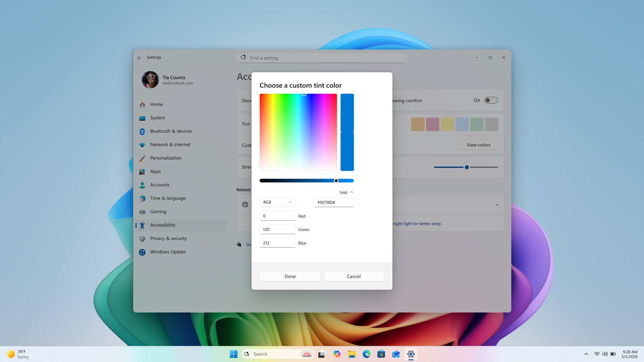Click the Privacy & security shield icon
This screenshot has width=644, height=362.
(x=142, y=239)
